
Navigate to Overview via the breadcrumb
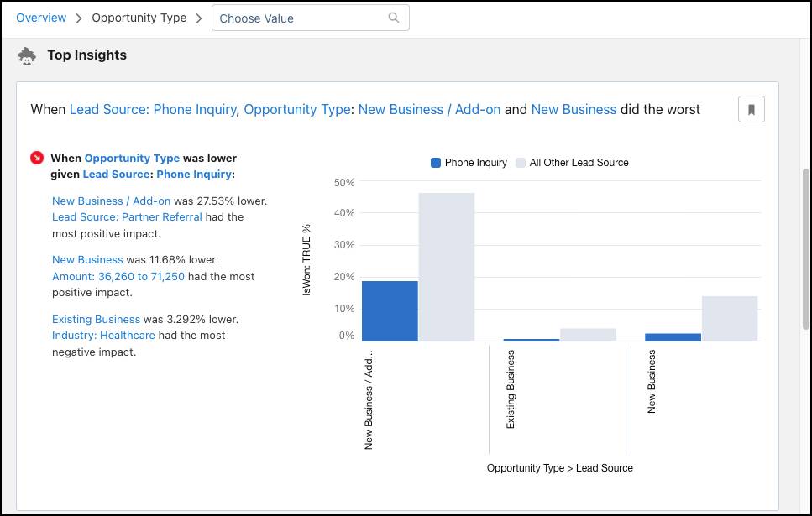click(41, 17)
